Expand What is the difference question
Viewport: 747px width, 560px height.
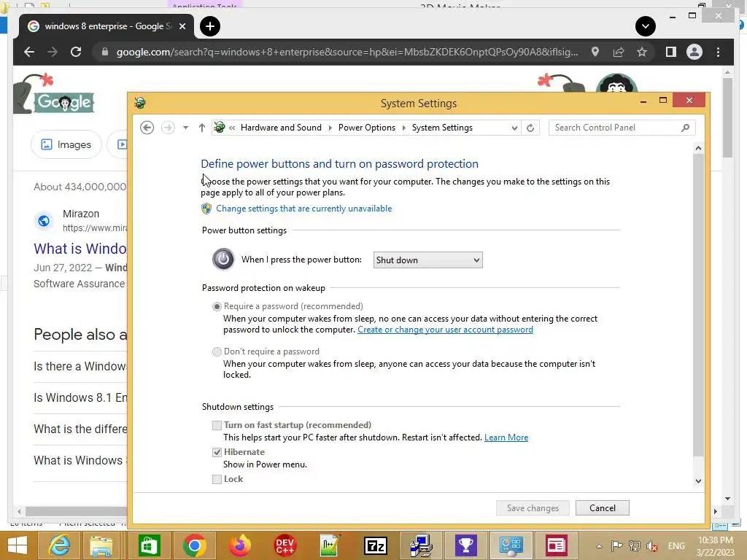pos(80,429)
